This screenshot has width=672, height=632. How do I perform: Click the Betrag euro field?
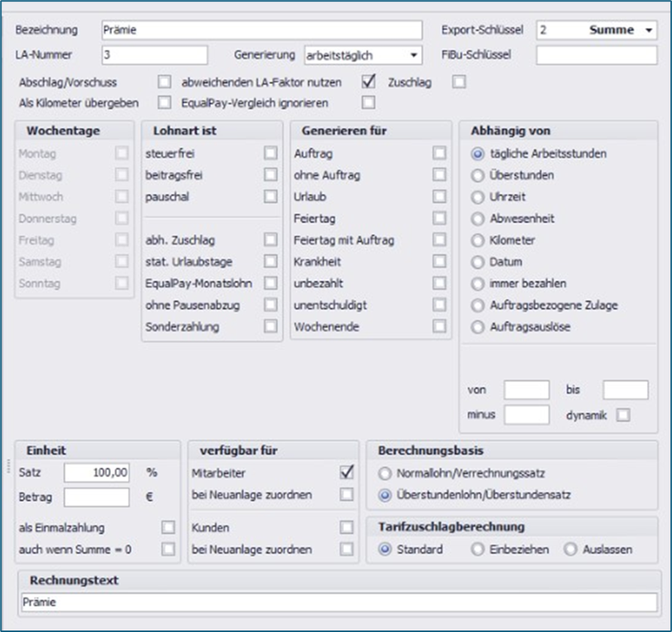click(x=97, y=497)
